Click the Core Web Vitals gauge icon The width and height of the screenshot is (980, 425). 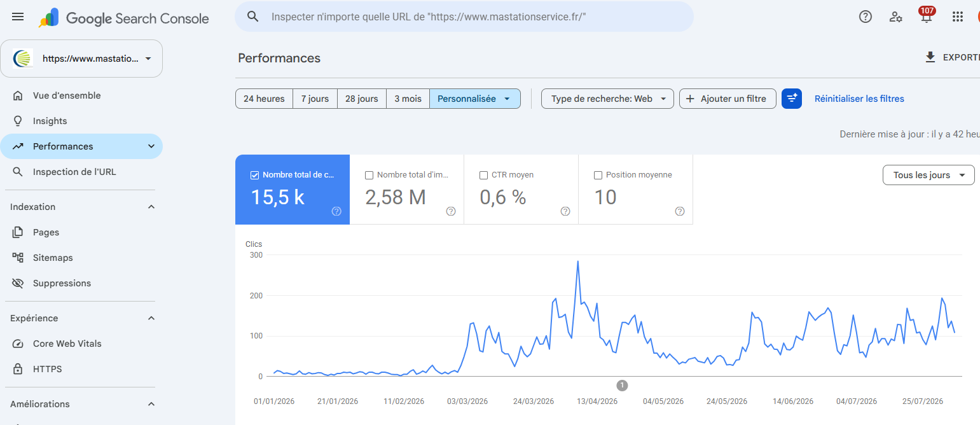(18, 344)
